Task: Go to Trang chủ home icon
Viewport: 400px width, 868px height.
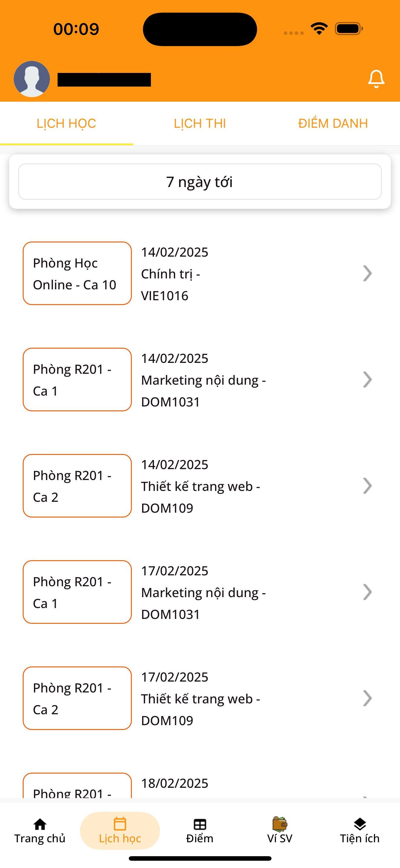Action: point(40,824)
